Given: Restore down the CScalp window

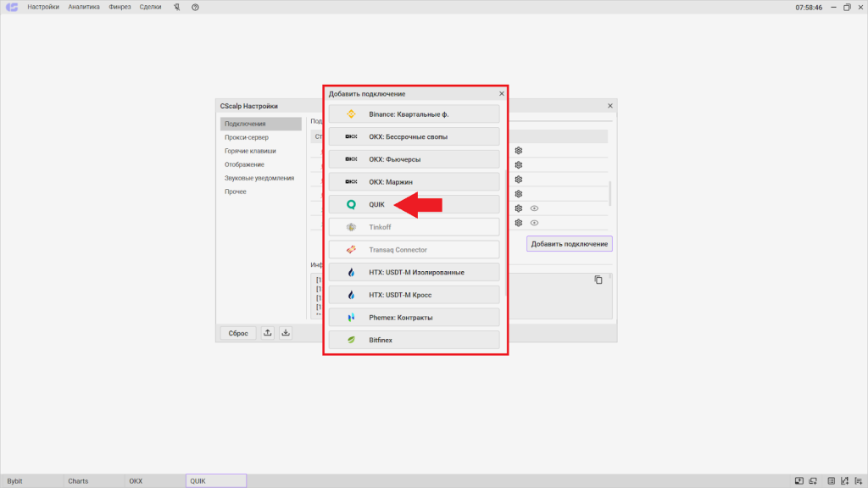Looking at the screenshot, I should point(847,7).
